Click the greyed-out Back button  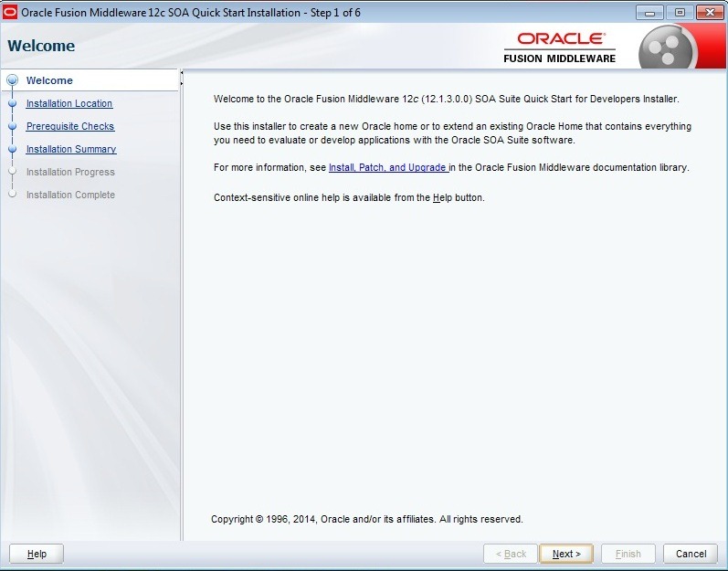511,554
